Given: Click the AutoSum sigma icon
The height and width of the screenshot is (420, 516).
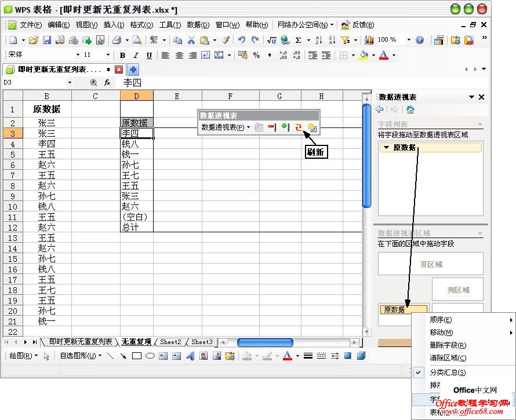Looking at the screenshot, I should (298, 40).
